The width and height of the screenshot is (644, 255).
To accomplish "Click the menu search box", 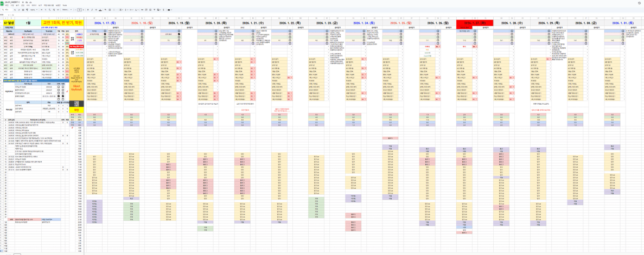I will point(7,10).
